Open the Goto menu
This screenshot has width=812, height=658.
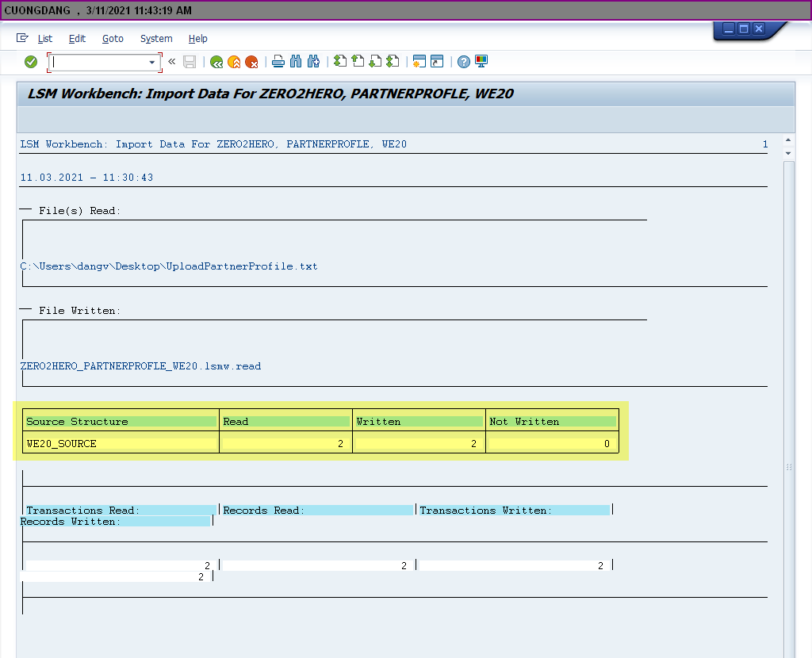[x=113, y=38]
